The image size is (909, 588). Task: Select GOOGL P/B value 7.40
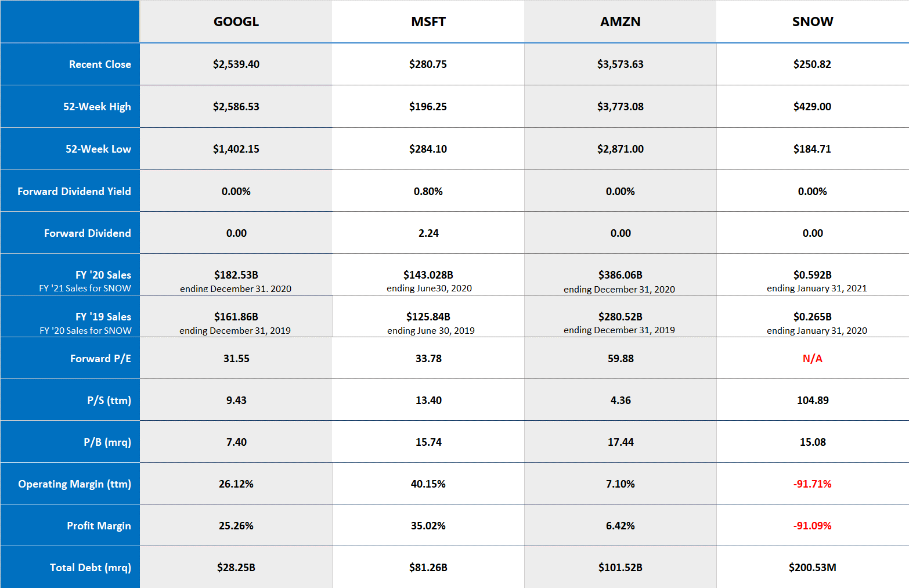(236, 442)
